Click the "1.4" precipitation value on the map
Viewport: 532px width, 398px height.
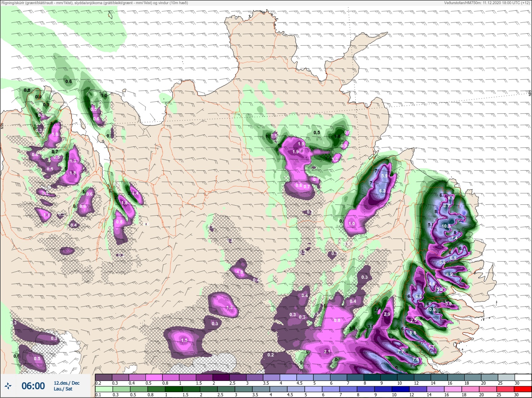click(x=134, y=194)
